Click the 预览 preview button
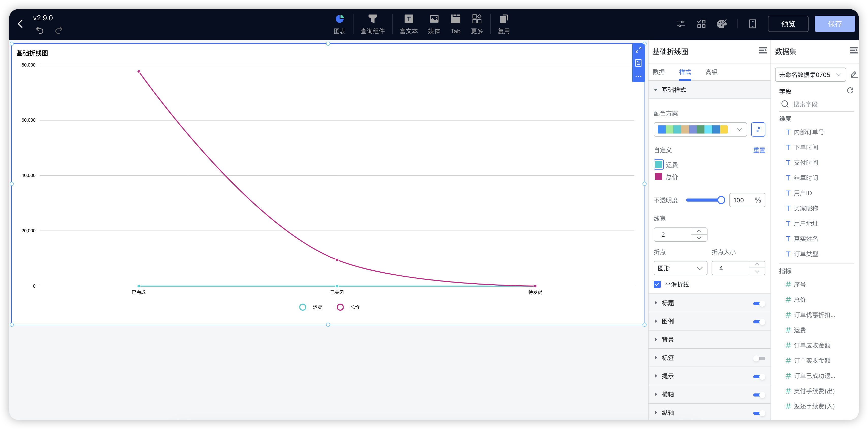Image resolution: width=868 pixels, height=429 pixels. pyautogui.click(x=788, y=24)
